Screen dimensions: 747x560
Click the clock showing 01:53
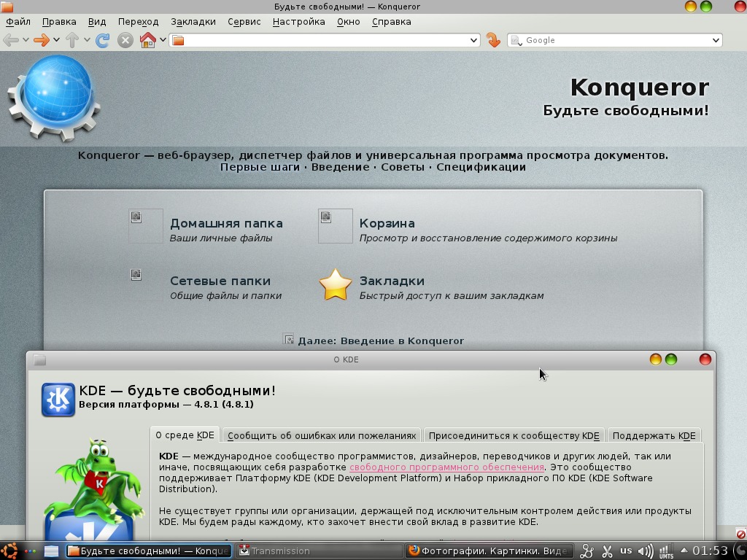pos(711,551)
